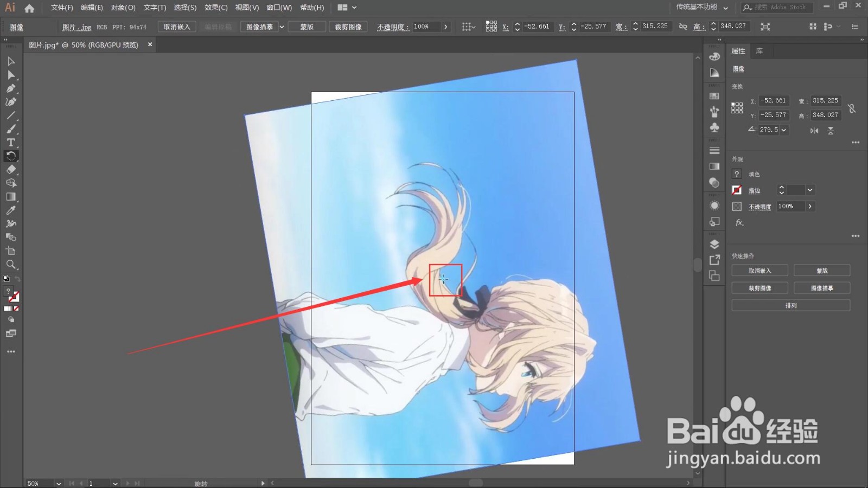The image size is (868, 488).
Task: Change the screen mode in the toolbar
Action: [x=11, y=333]
